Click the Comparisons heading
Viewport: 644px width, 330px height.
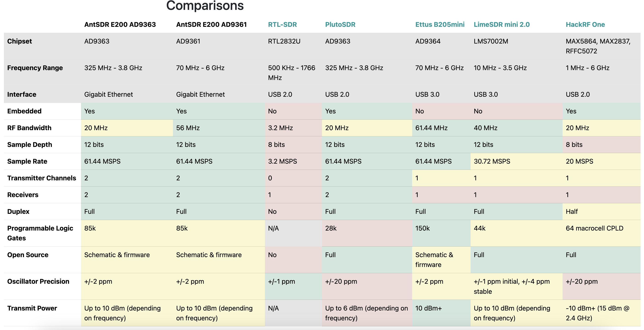[205, 5]
